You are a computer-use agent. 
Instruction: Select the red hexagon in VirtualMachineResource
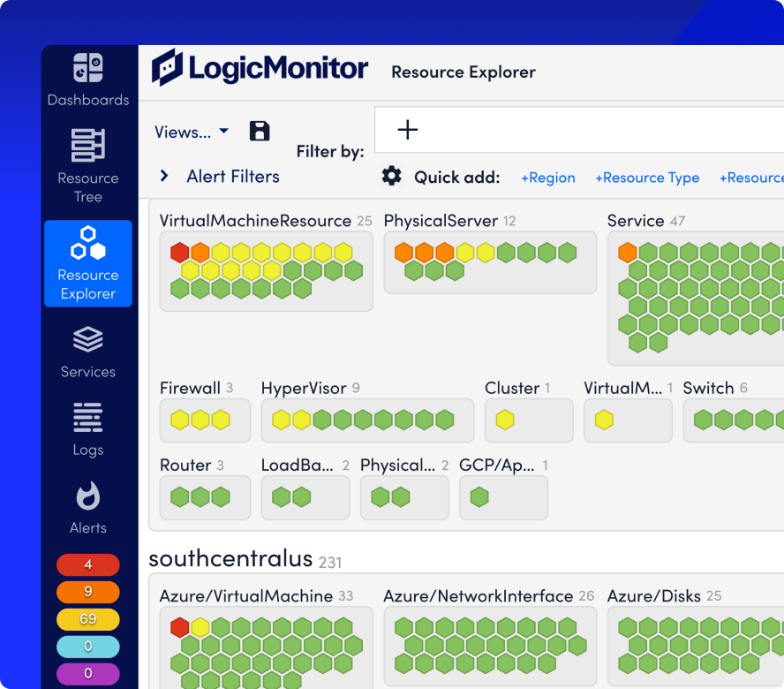[x=180, y=253]
